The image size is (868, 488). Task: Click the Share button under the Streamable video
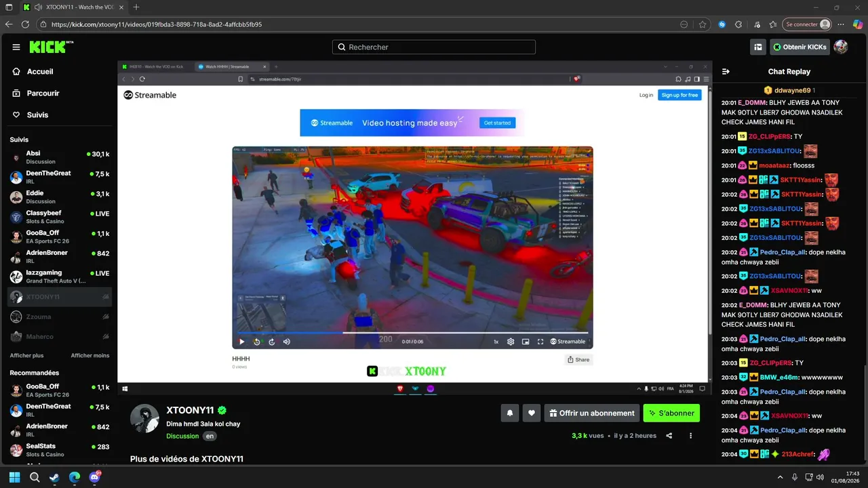(578, 360)
